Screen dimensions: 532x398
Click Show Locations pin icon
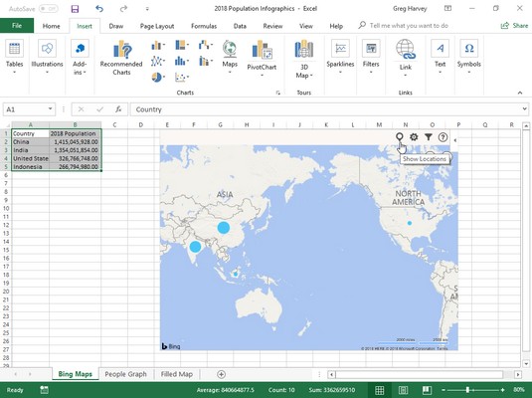tap(400, 137)
